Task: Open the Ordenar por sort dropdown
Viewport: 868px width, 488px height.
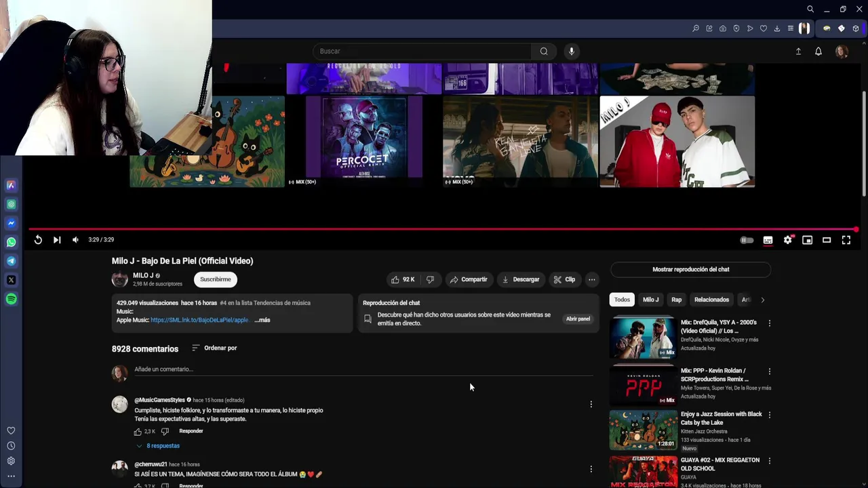Action: 214,348
